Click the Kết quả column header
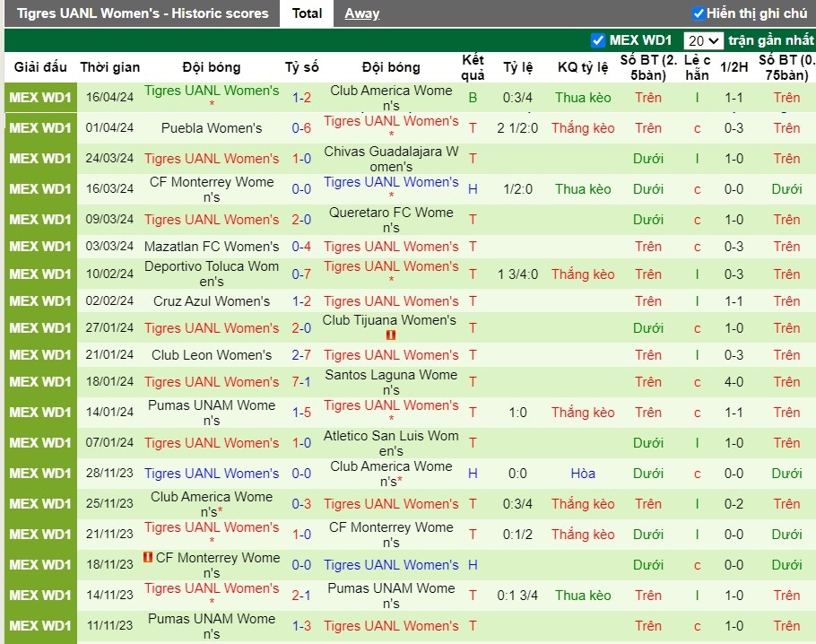The height and width of the screenshot is (644, 816). click(473, 67)
